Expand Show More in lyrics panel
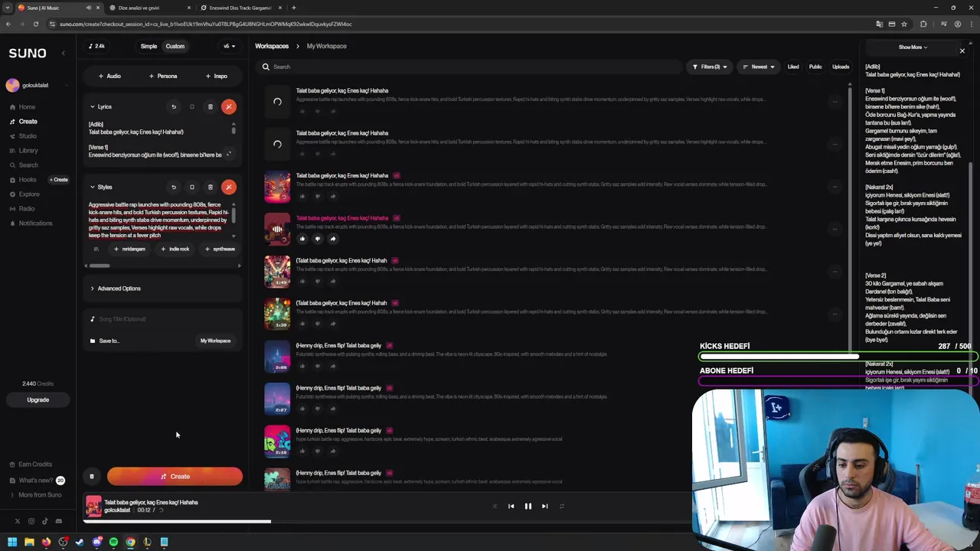Image resolution: width=980 pixels, height=551 pixels. point(913,47)
